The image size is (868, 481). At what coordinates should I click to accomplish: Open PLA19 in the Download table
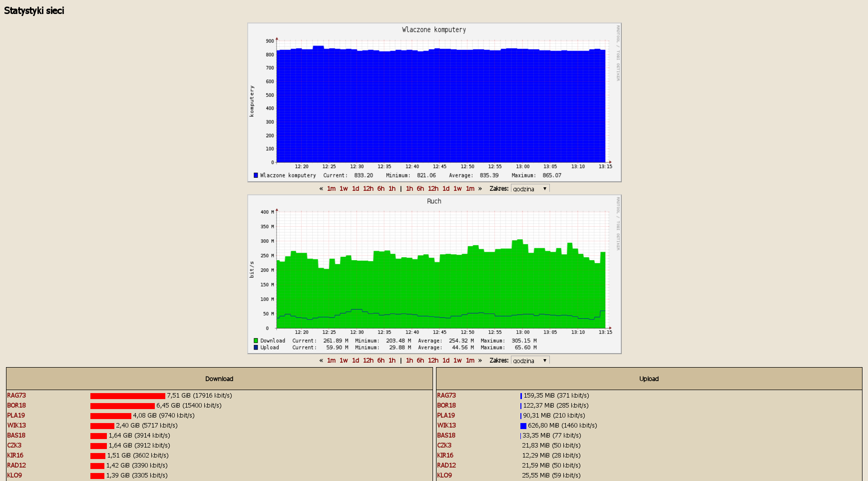[x=16, y=416]
